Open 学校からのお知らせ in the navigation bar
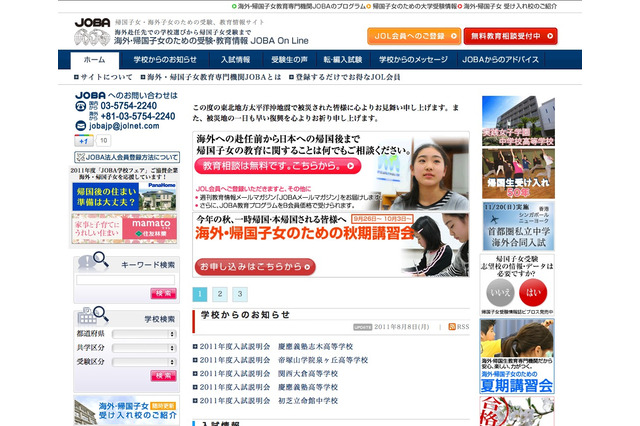Viewport: 640px width, 426px height. point(165,60)
